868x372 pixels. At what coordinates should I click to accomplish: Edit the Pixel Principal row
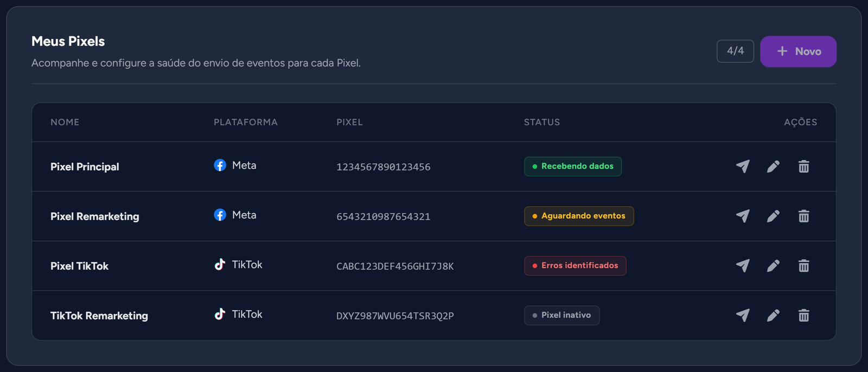[x=773, y=166]
